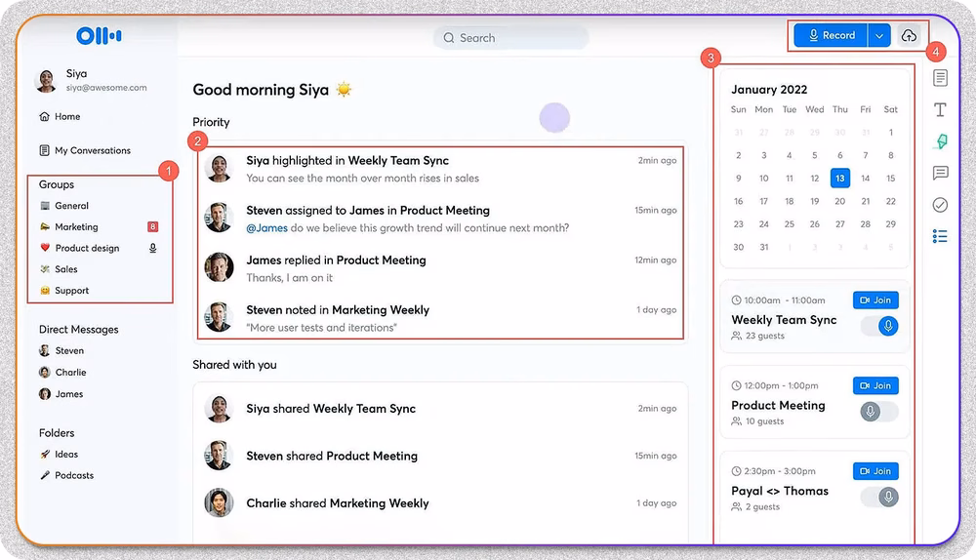Open 'Siya highlighted in Weekly Team Sync' item
Screen dimensions: 976x560
pos(441,169)
